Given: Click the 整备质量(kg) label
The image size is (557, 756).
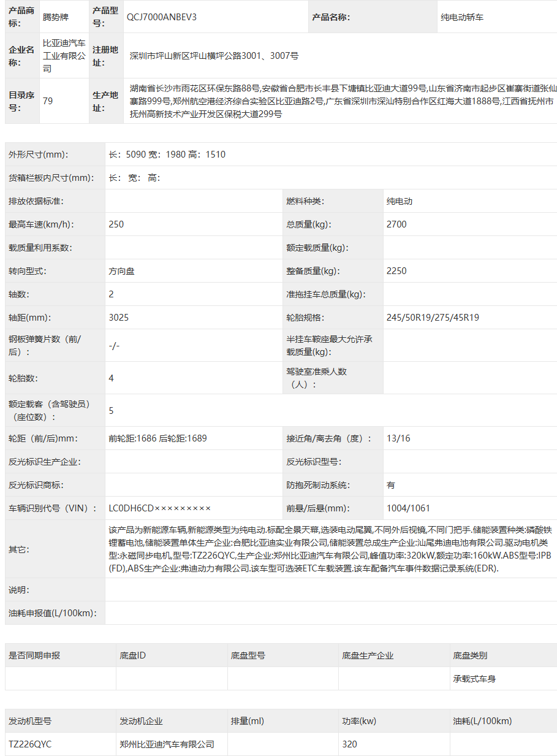Looking at the screenshot, I should (x=313, y=271).
